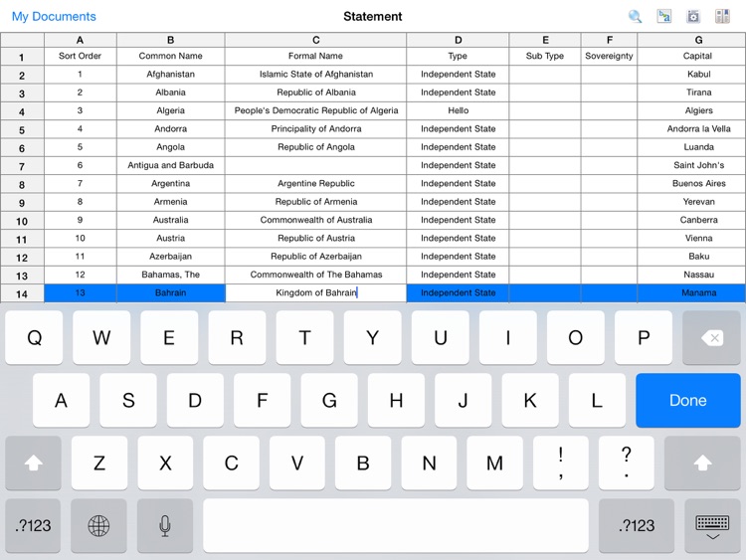Select the Formal Name header cell
This screenshot has width=746, height=560.
[x=316, y=56]
